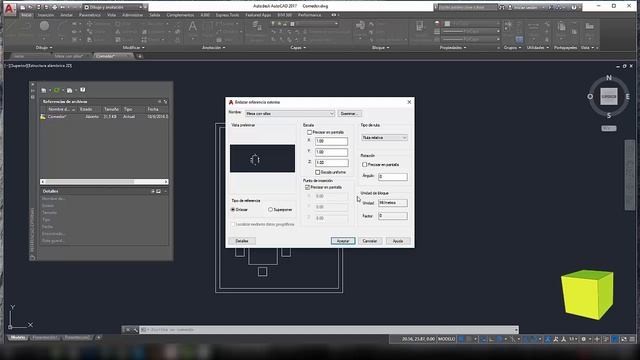Open the Express Tools ribbon tab

[x=227, y=15]
